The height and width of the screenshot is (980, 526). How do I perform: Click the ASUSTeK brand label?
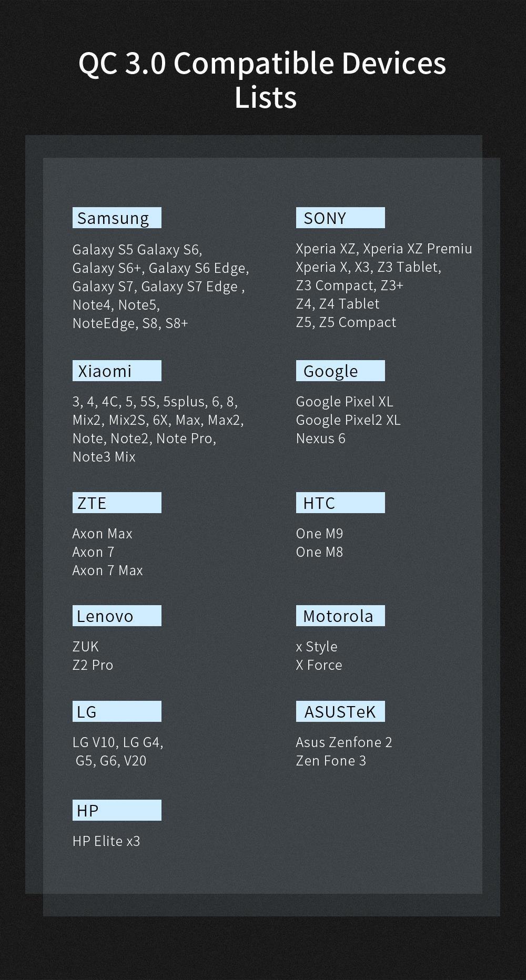pos(340,711)
